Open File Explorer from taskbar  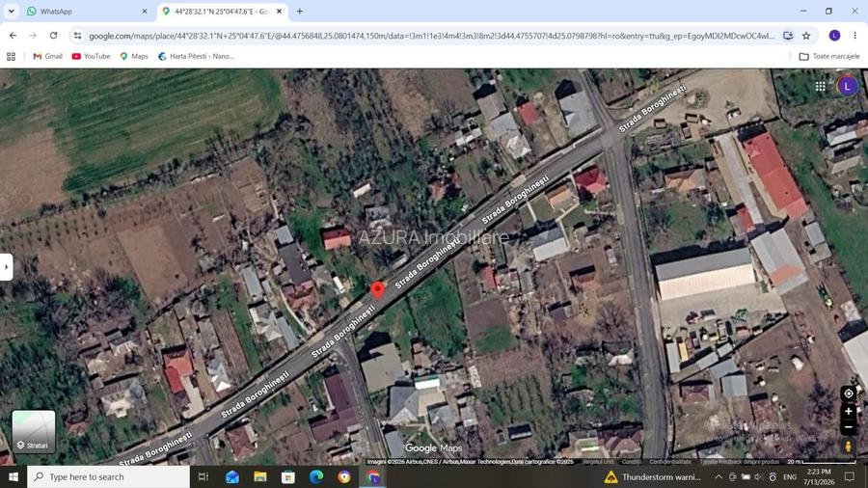[260, 477]
